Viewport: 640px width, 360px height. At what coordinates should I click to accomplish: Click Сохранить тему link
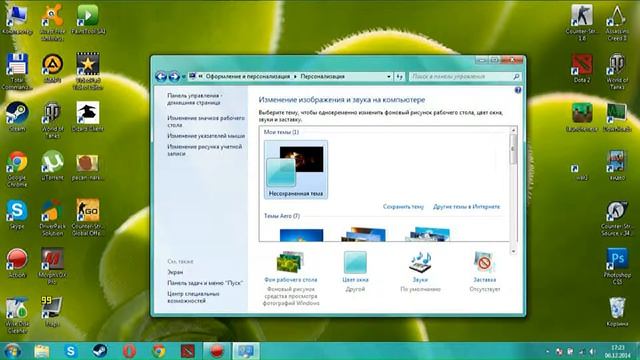tap(403, 207)
